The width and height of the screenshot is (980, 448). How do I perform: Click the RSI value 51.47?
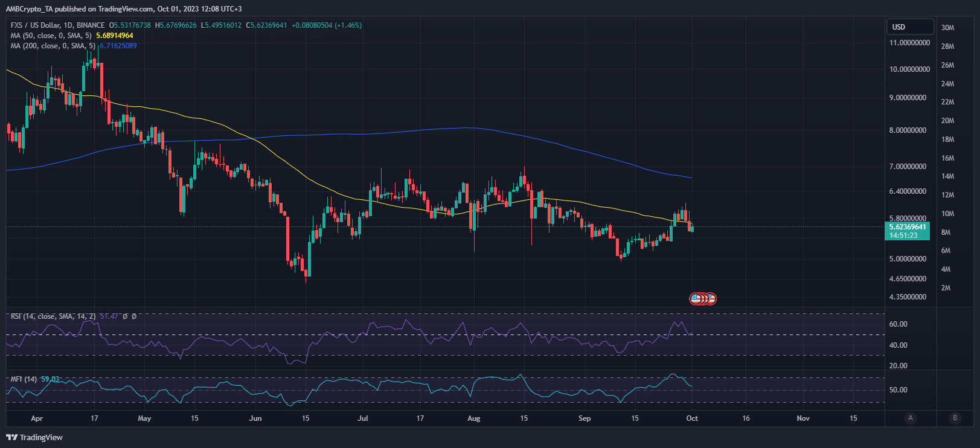109,316
